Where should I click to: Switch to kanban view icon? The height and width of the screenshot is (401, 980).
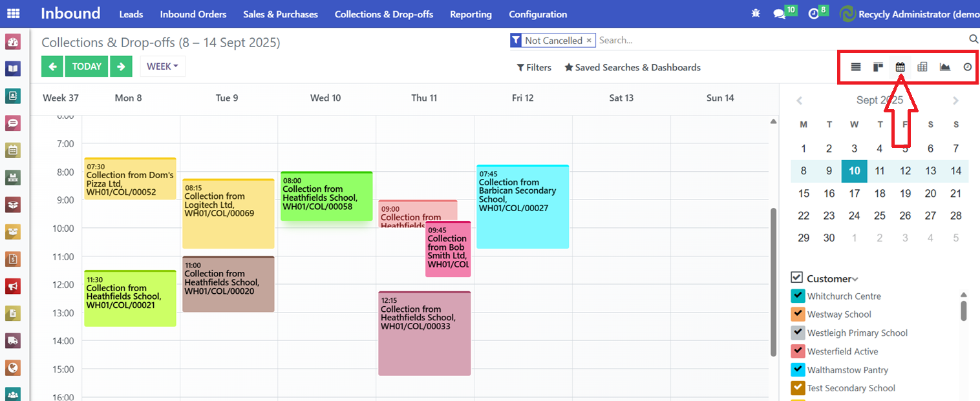coord(878,67)
